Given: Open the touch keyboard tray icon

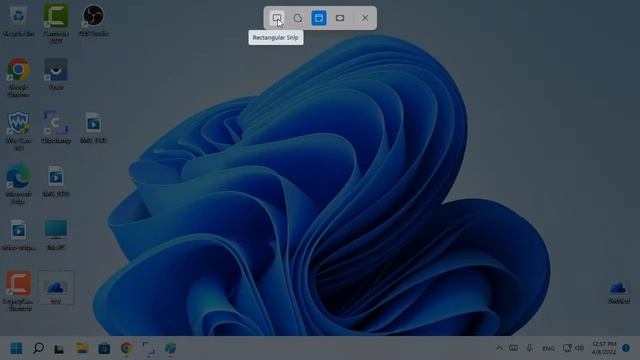Looking at the screenshot, I should click(513, 348).
